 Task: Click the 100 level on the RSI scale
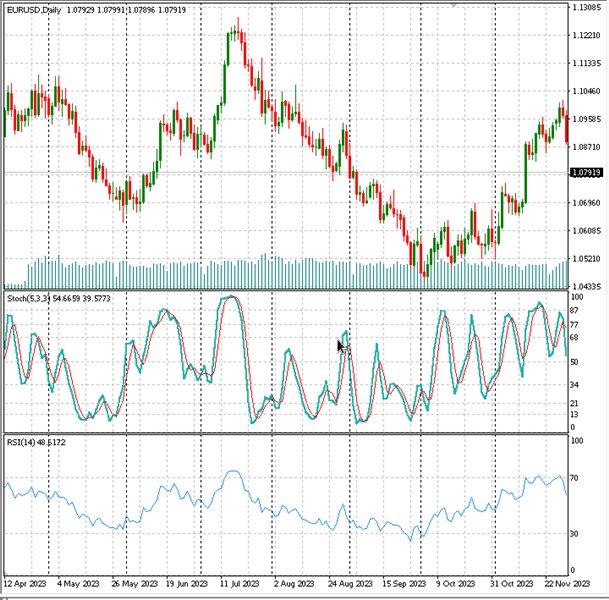click(576, 441)
